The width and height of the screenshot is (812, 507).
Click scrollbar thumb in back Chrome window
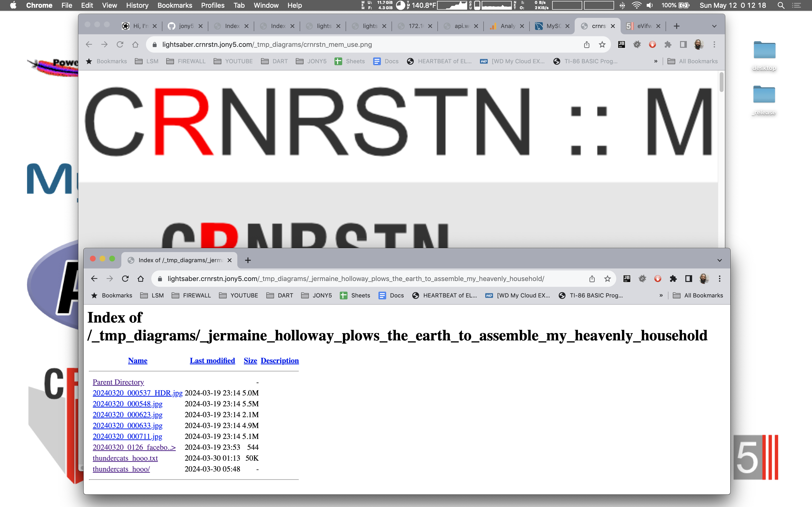(x=721, y=82)
